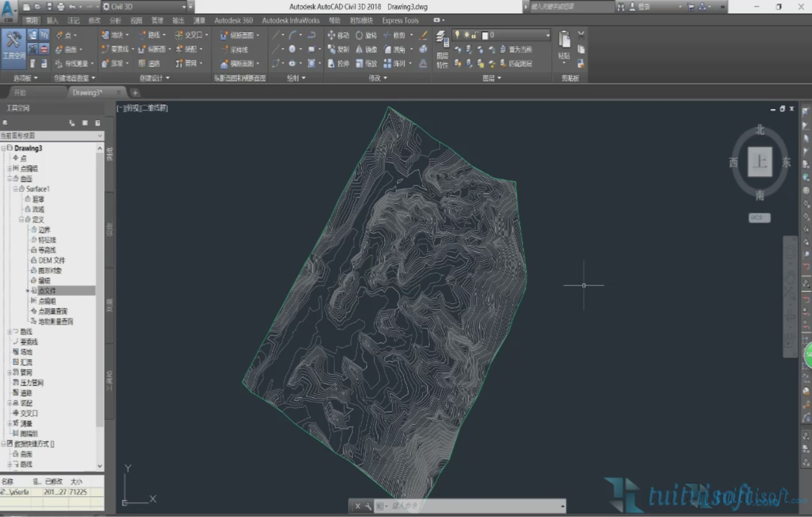Select the Stretch (拉伸) tool
Image resolution: width=812 pixels, height=517 pixels.
(338, 63)
